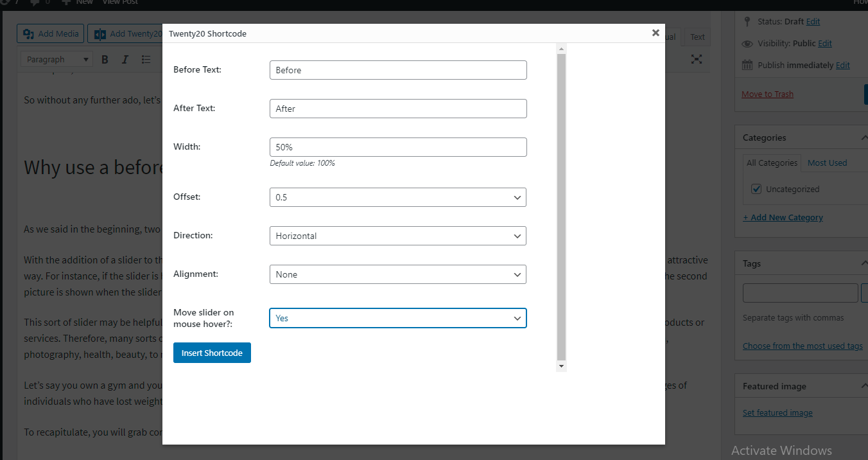This screenshot has height=460, width=868.
Task: Edit the Publish immediately schedule
Action: click(843, 65)
